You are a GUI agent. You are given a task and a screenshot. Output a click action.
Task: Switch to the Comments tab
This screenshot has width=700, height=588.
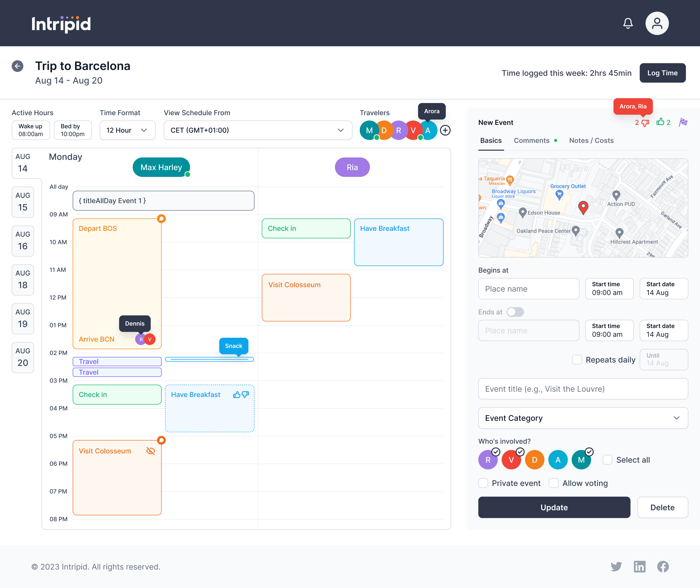point(532,140)
